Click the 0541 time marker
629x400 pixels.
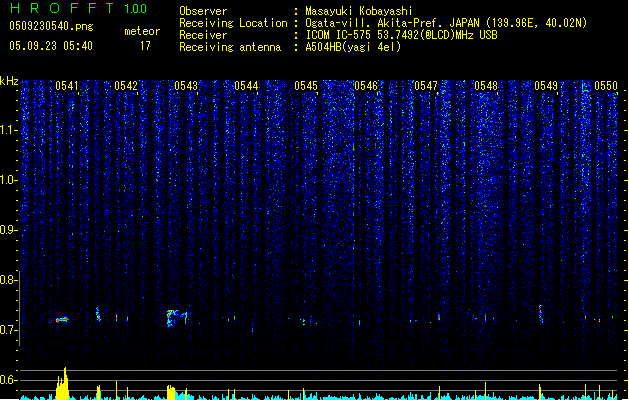[67, 86]
